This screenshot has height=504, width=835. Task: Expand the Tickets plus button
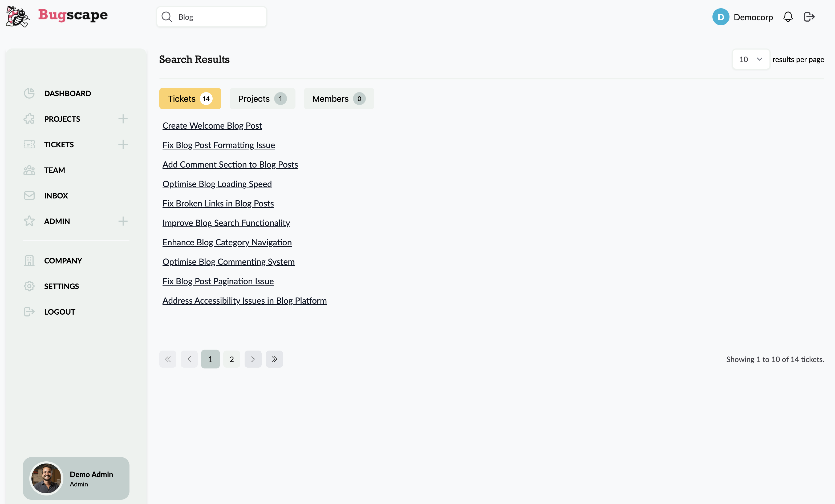123,144
